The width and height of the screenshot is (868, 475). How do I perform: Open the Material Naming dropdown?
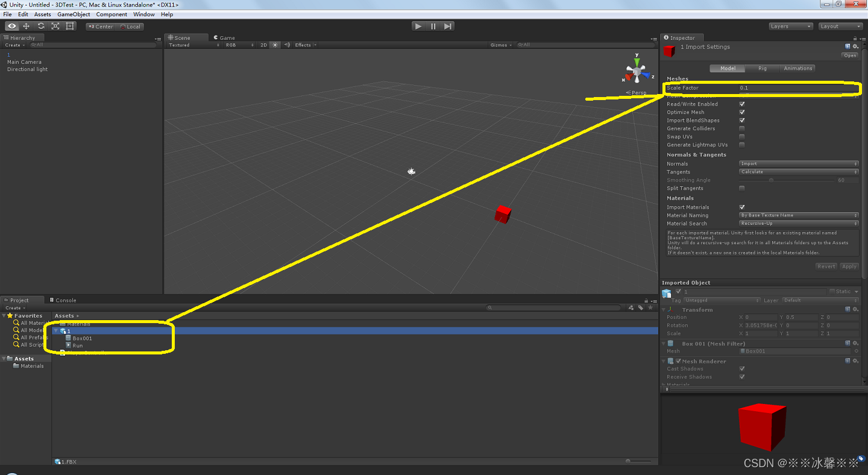798,215
